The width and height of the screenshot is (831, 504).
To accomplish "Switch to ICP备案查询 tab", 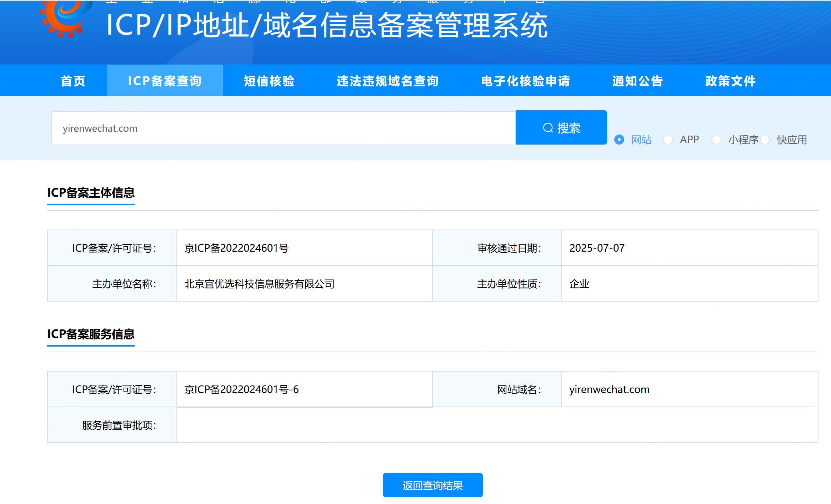I will coord(165,81).
